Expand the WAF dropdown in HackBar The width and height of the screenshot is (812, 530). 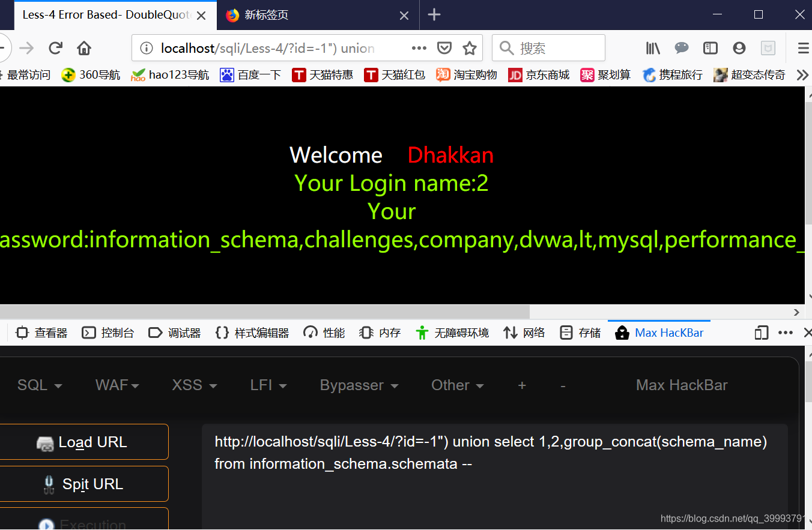(117, 385)
